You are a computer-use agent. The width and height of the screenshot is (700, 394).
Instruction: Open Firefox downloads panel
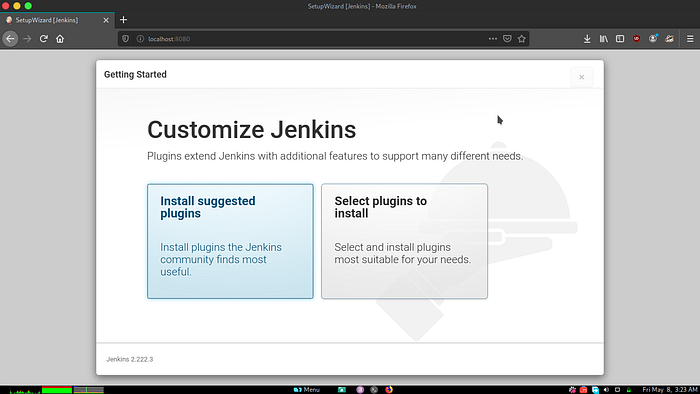[587, 39]
